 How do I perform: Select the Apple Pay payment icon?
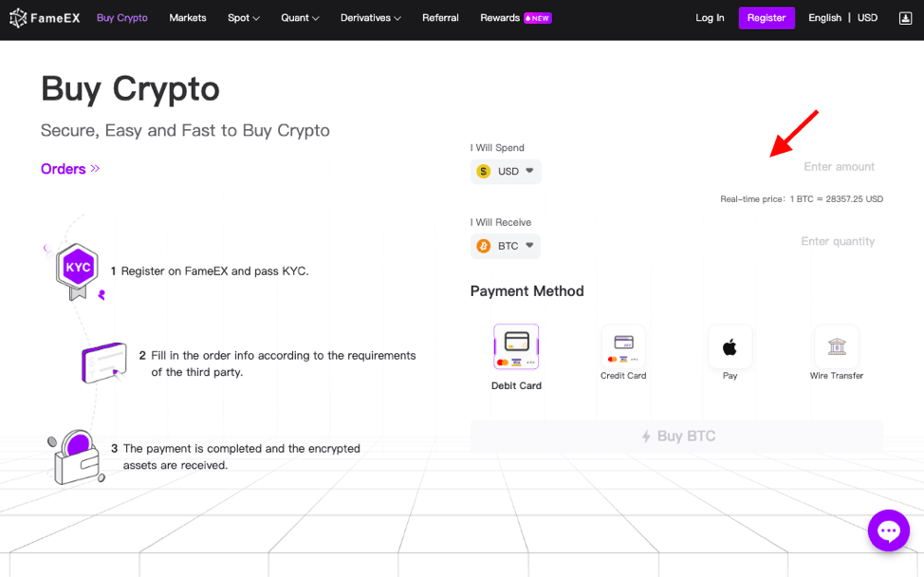[x=730, y=347]
